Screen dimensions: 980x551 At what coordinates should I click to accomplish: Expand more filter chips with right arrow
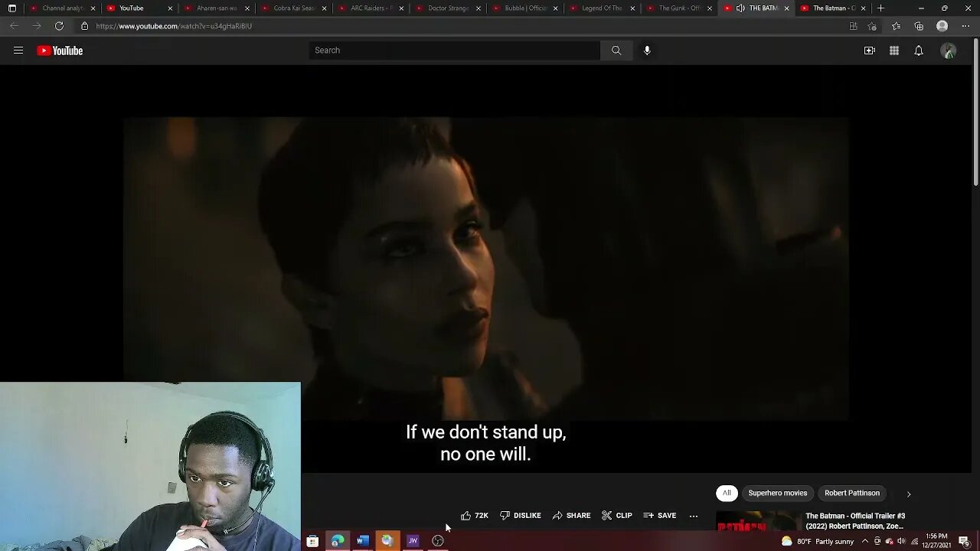909,494
